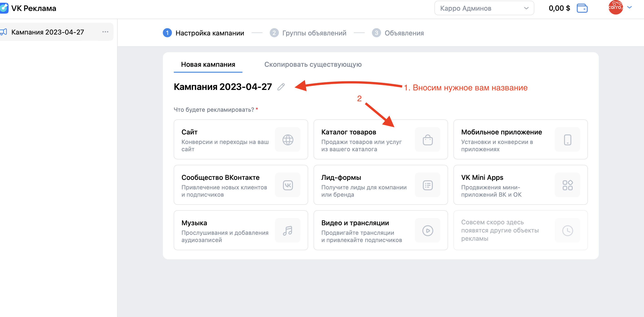Select Кампания 2023-04-27 in the sidebar

[x=47, y=32]
